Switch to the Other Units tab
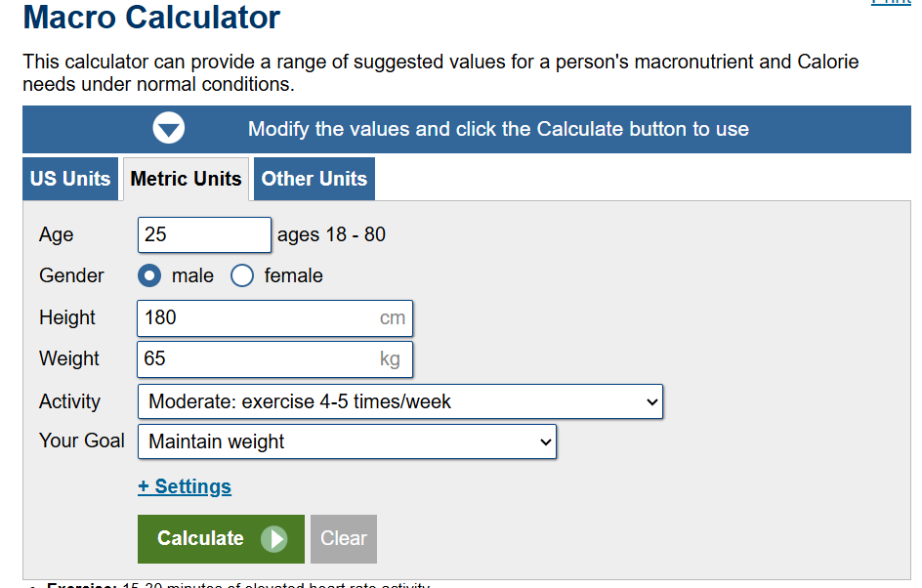The width and height of the screenshot is (922, 588). pyautogui.click(x=314, y=179)
